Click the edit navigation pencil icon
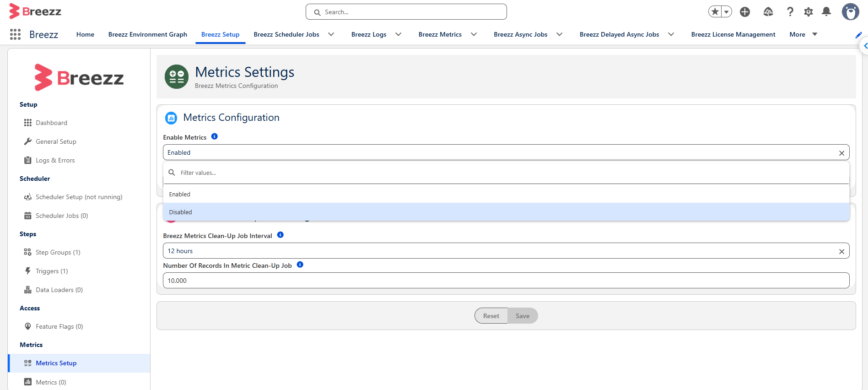The width and height of the screenshot is (868, 390). pos(859,35)
